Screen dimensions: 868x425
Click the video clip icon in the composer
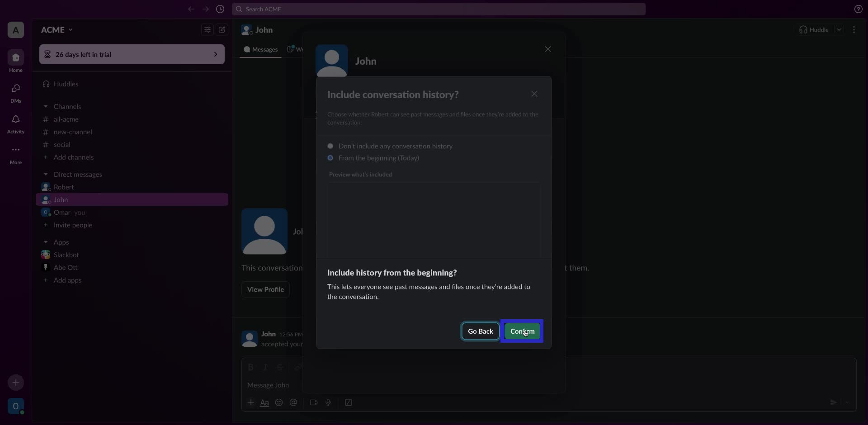point(314,402)
